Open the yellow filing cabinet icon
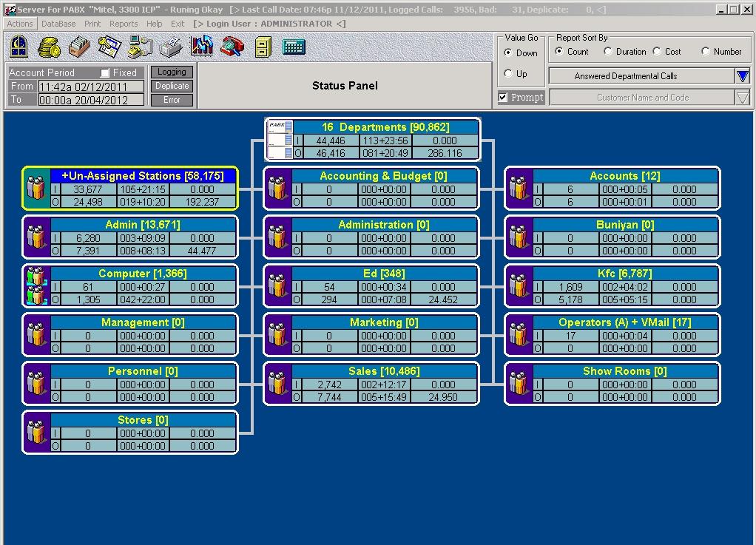Screen dimensions: 756x545 [x=263, y=47]
